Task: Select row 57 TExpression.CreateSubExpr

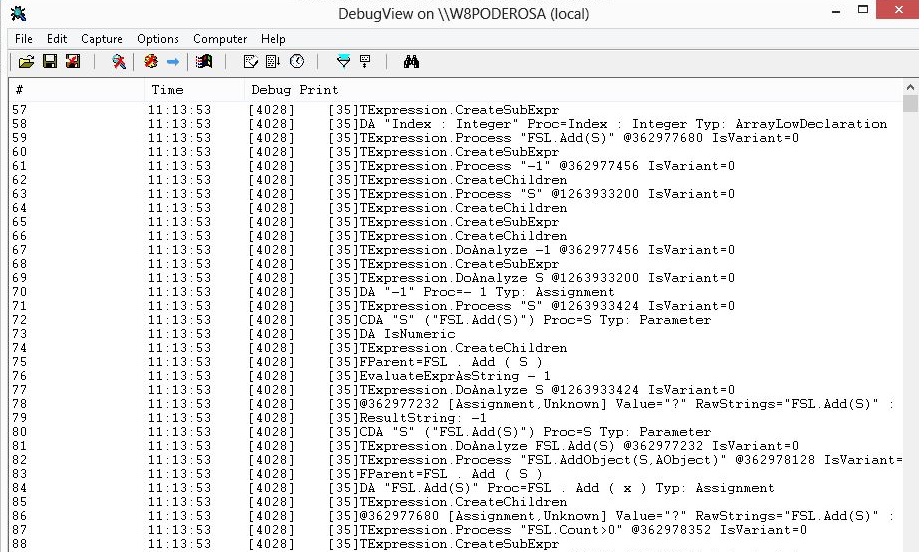Action: pos(456,110)
